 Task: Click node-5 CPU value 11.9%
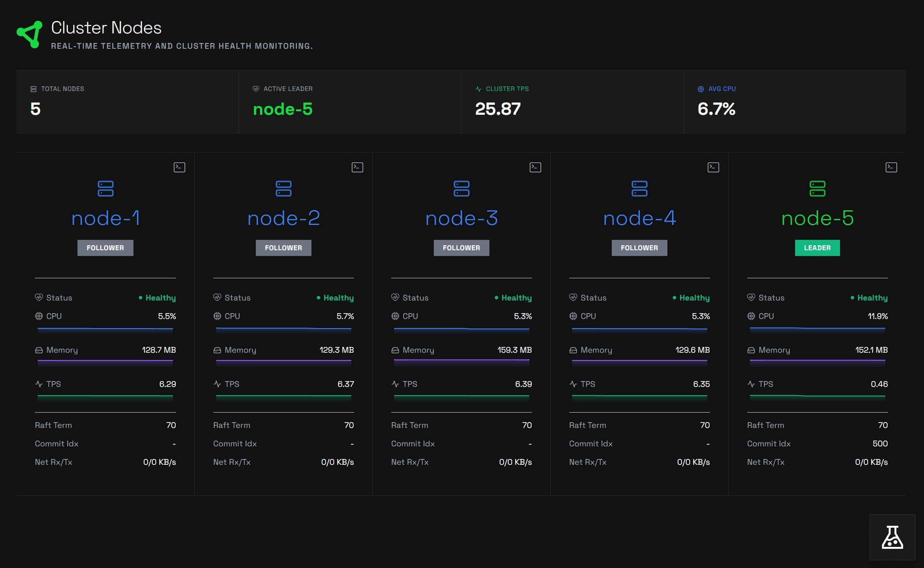coord(878,316)
